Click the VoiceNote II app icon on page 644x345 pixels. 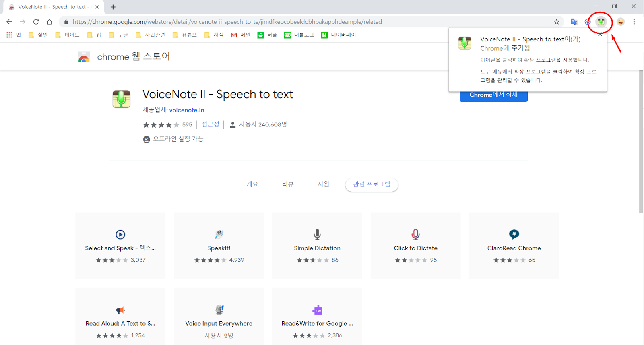[x=122, y=99]
